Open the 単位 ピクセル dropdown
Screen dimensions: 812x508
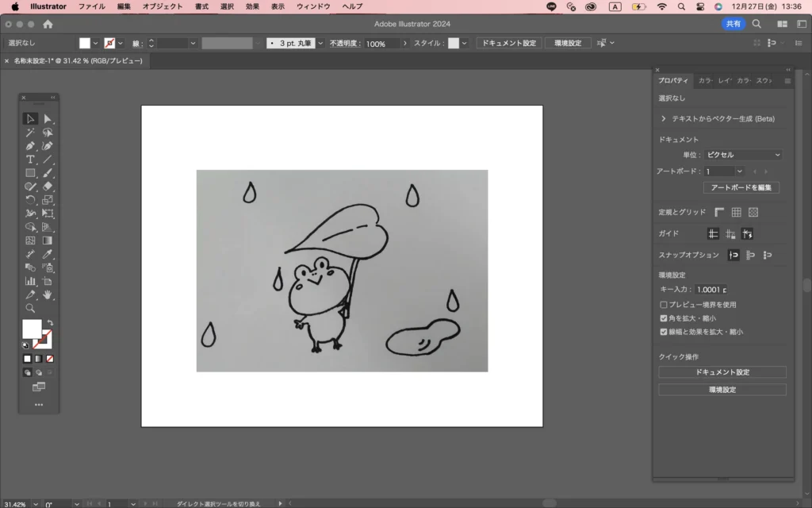point(742,155)
